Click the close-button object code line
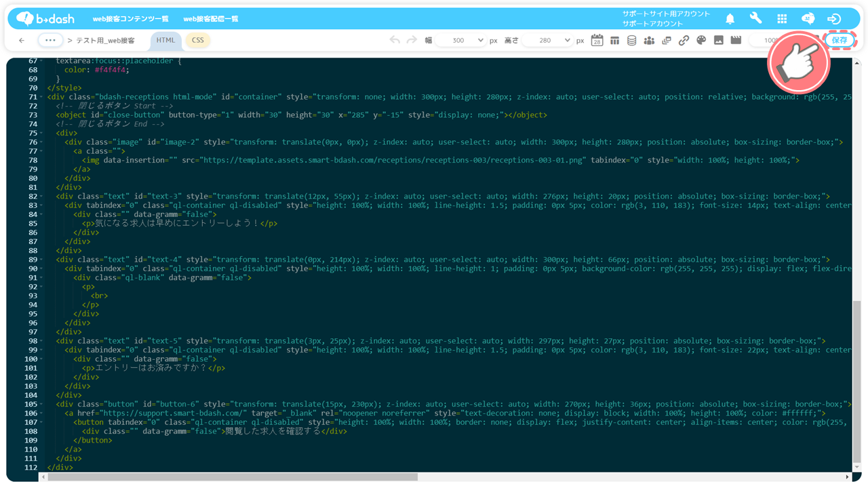 pos(301,115)
